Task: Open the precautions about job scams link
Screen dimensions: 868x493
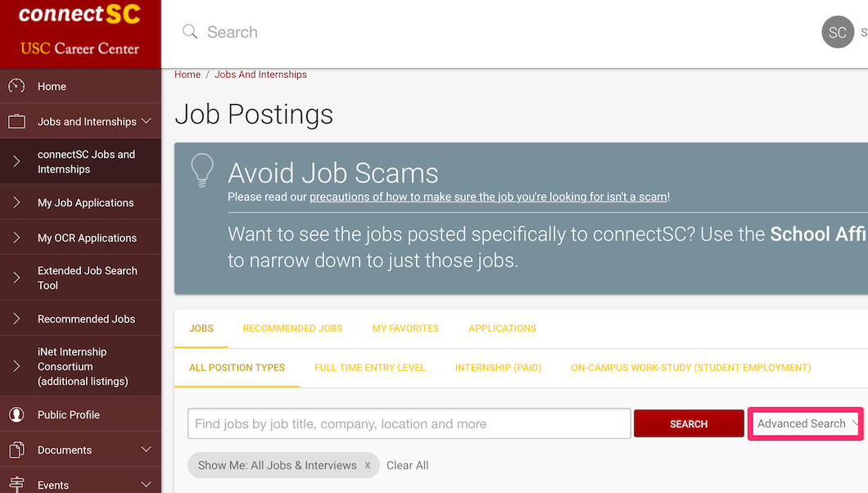Action: click(488, 197)
